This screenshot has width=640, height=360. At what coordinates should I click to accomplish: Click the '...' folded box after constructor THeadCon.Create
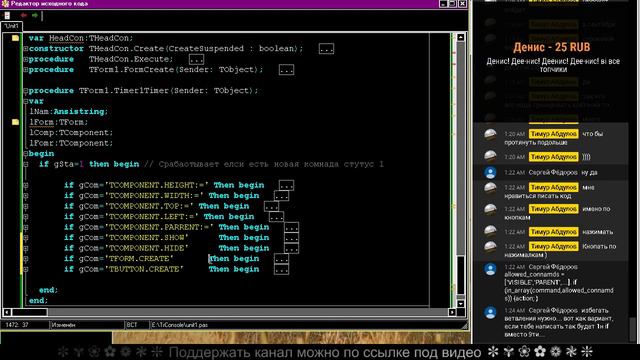point(326,49)
